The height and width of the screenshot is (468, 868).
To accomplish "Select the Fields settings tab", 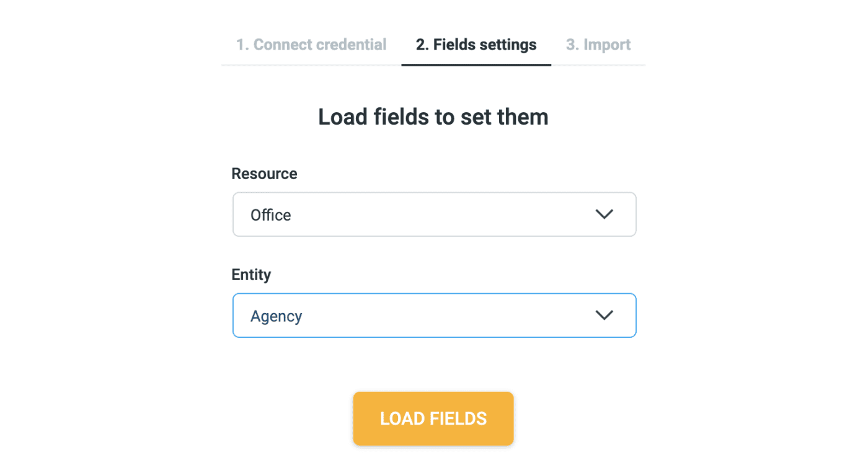I will click(476, 45).
